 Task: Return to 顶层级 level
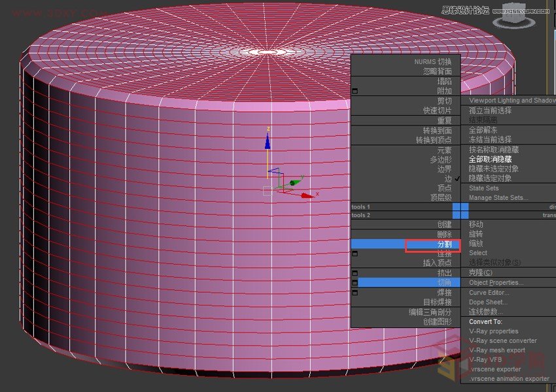(x=441, y=197)
